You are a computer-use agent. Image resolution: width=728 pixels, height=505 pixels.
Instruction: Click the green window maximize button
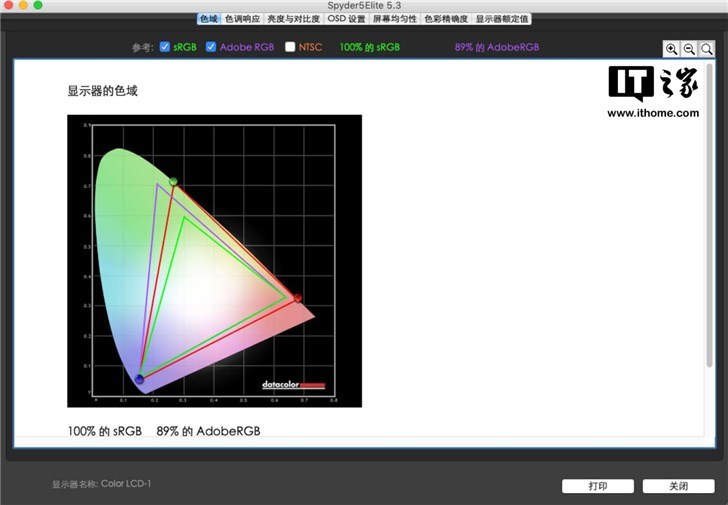click(x=38, y=5)
